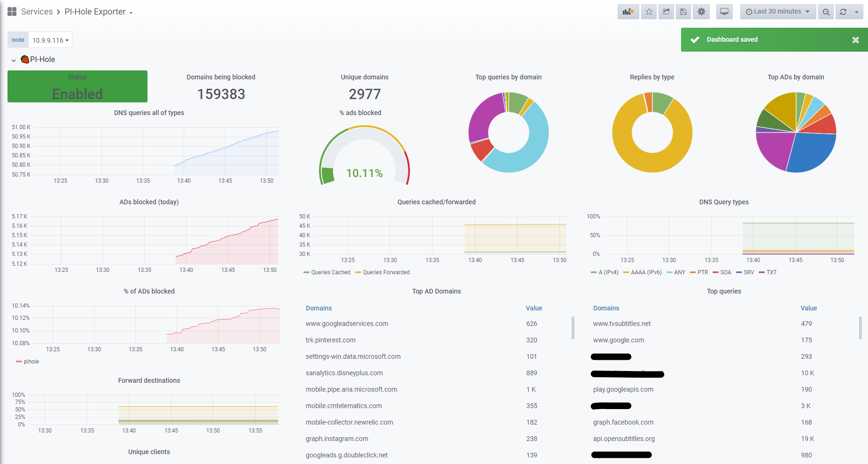Open the Queries cached/forwarded panel title menu
Image resolution: width=868 pixels, height=464 pixels.
[436, 202]
